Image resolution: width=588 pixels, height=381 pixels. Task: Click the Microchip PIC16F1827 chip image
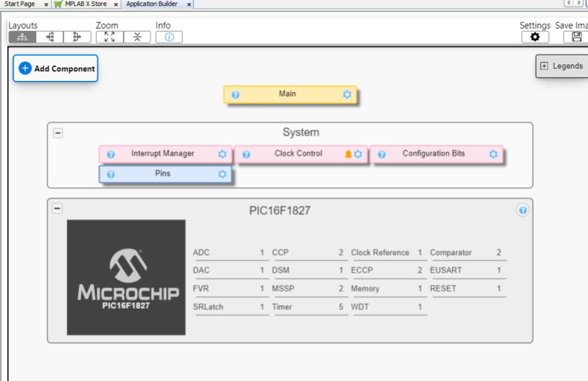pyautogui.click(x=126, y=277)
